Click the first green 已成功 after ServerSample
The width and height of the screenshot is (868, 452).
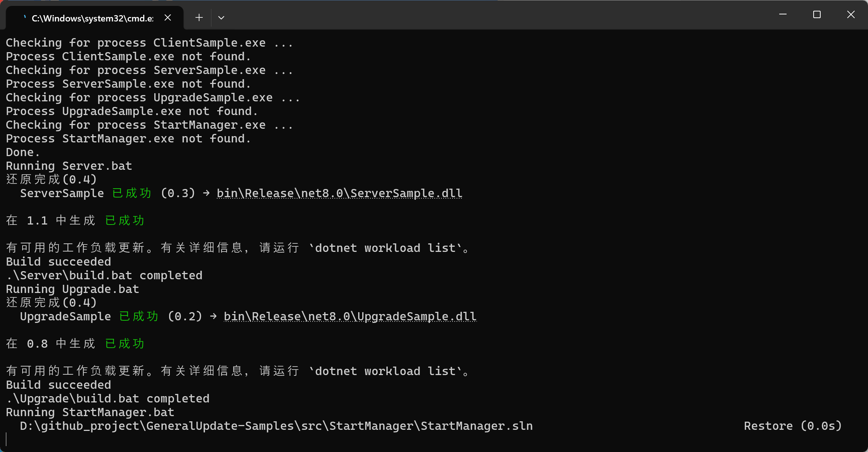point(132,193)
